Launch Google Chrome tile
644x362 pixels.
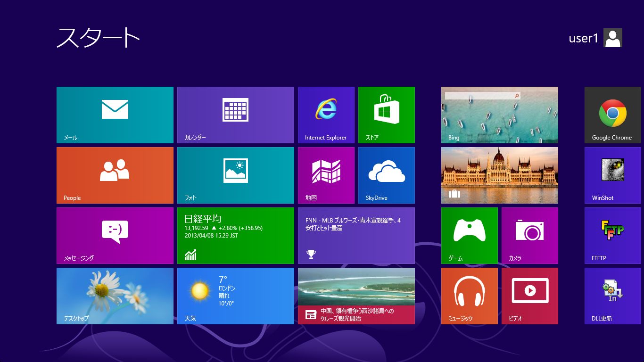(x=613, y=115)
